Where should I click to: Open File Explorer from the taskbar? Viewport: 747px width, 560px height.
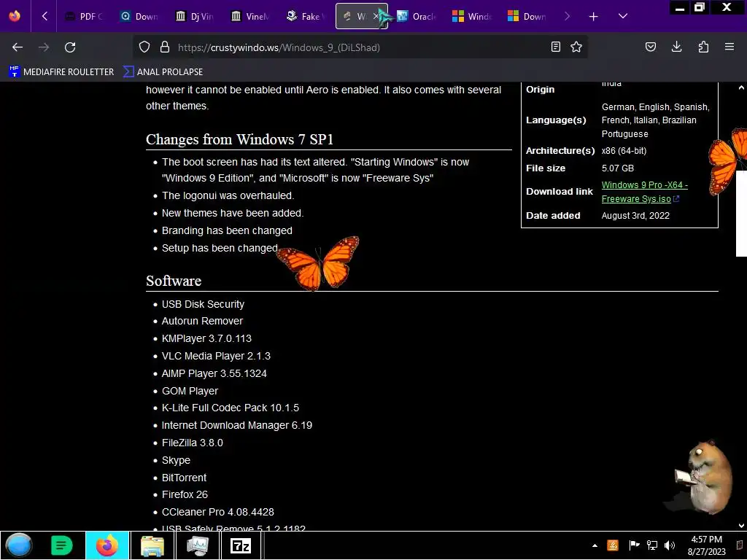152,545
